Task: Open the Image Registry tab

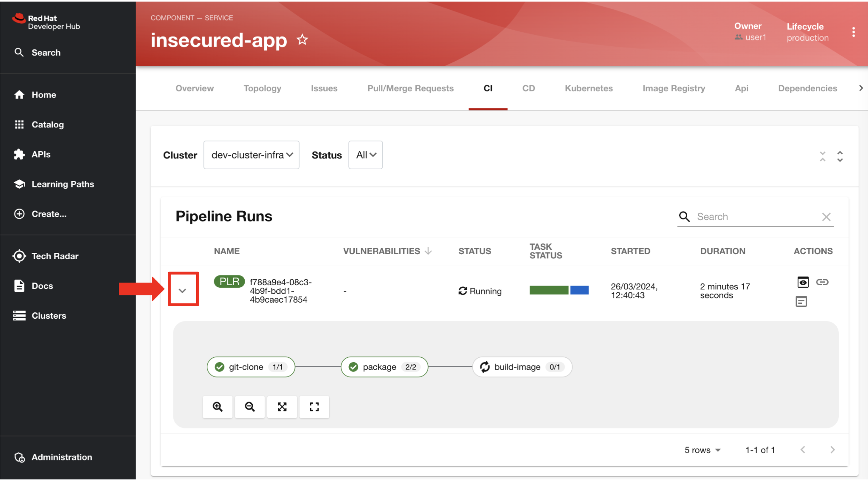Action: [x=673, y=88]
